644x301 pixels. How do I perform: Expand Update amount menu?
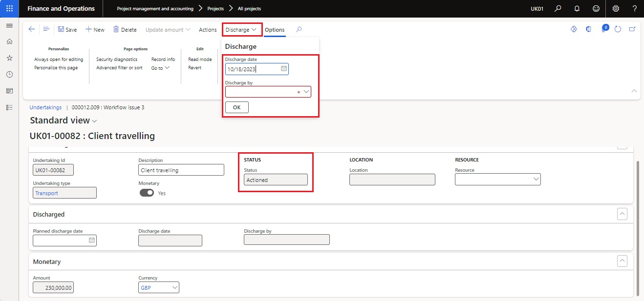(x=168, y=30)
